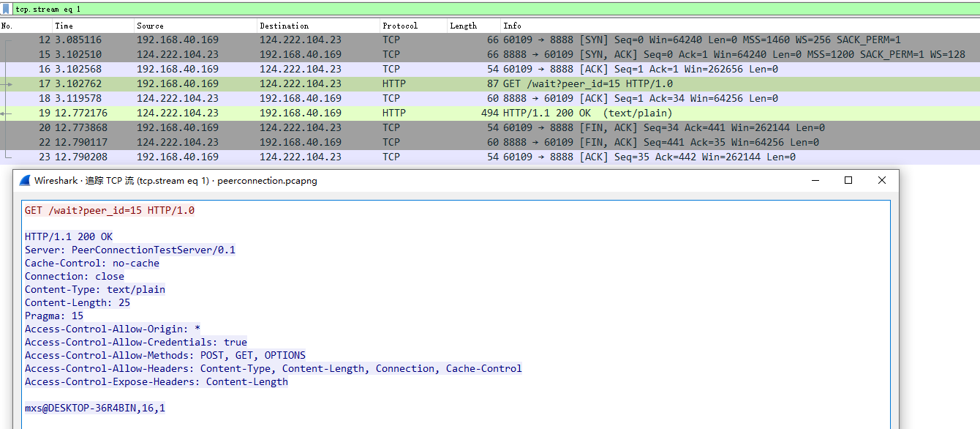This screenshot has height=429, width=980.
Task: Sort packets by the Protocol column header
Action: point(413,26)
